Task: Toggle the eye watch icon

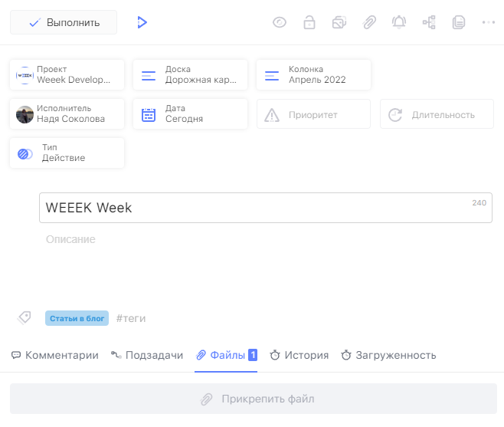Action: point(280,22)
